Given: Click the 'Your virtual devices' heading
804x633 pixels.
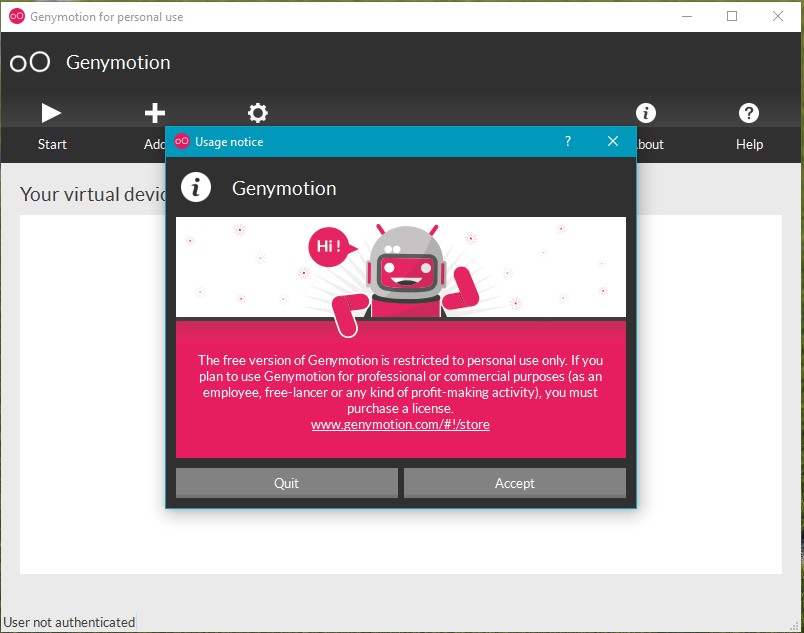Looking at the screenshot, I should tap(93, 194).
